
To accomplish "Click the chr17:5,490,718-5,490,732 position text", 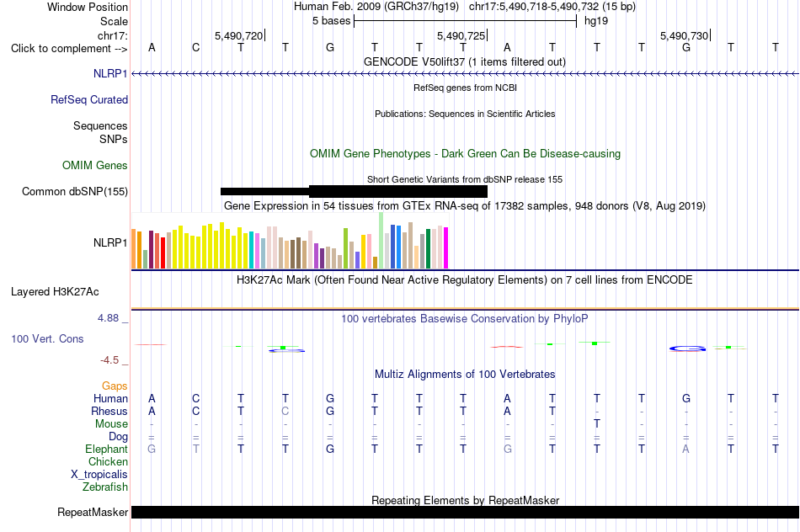I will tap(552, 7).
